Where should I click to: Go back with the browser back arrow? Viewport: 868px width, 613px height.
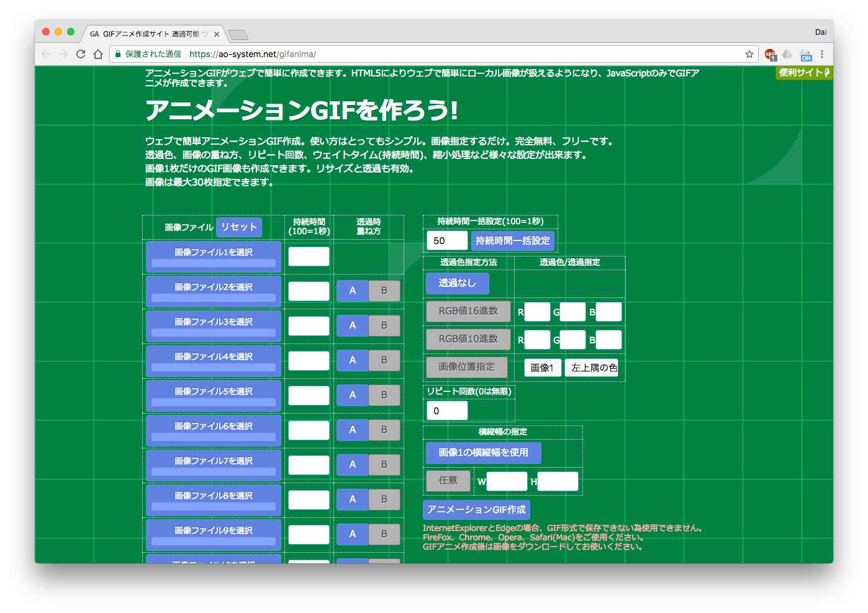(x=46, y=54)
